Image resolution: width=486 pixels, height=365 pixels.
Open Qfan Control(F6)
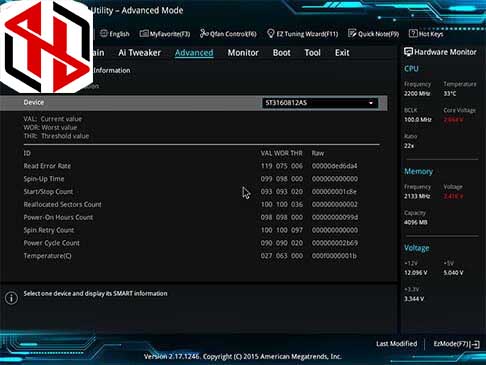point(228,34)
